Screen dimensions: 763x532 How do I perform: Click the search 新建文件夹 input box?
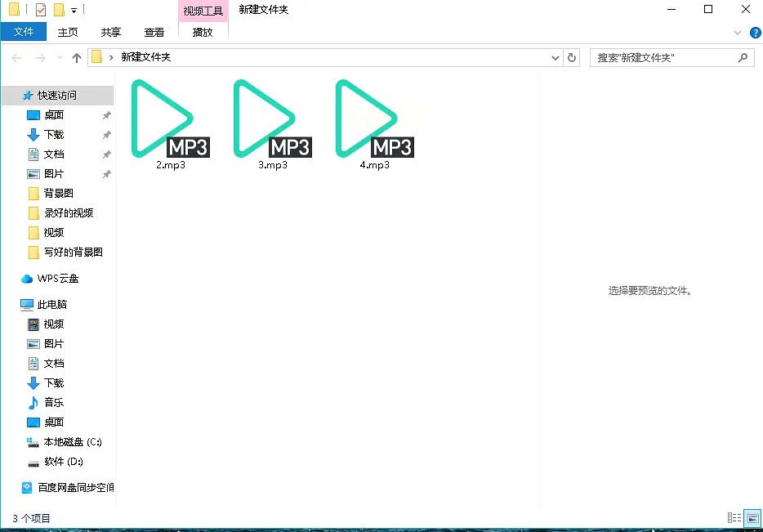click(663, 57)
